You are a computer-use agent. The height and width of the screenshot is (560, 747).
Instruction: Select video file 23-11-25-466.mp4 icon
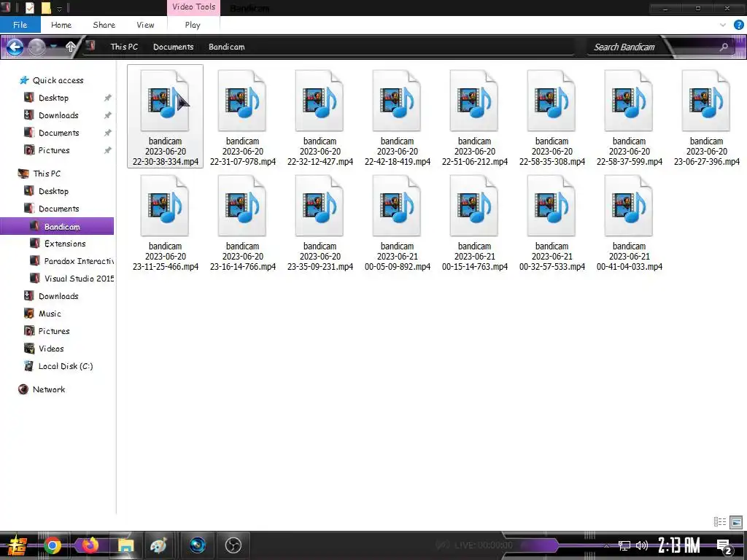click(165, 206)
